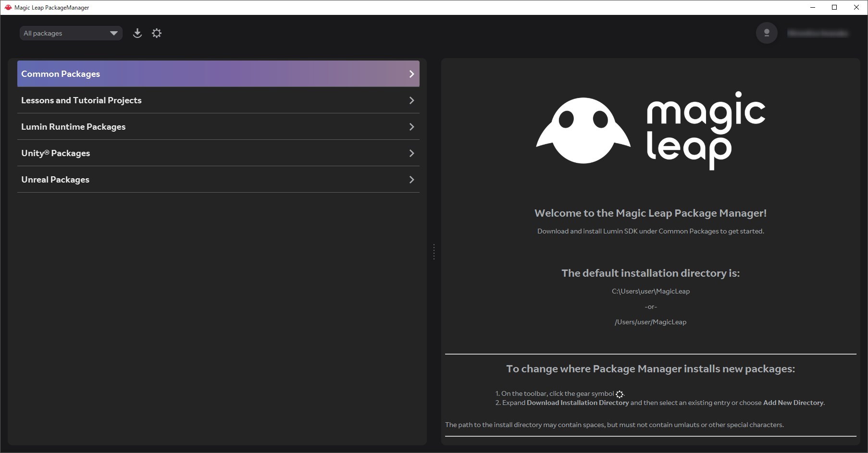This screenshot has width=868, height=453.
Task: Open settings via the toolbar gear icon
Action: point(157,33)
